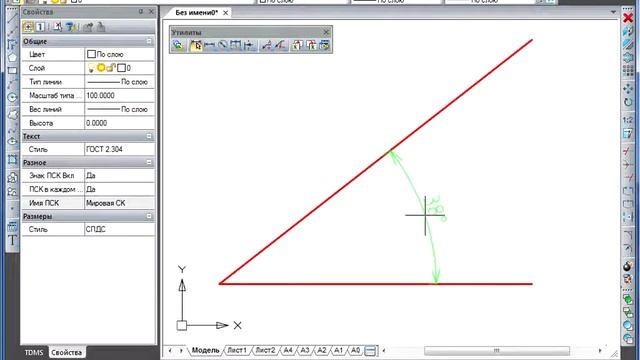Switch to the Модель tab

[x=205, y=351]
